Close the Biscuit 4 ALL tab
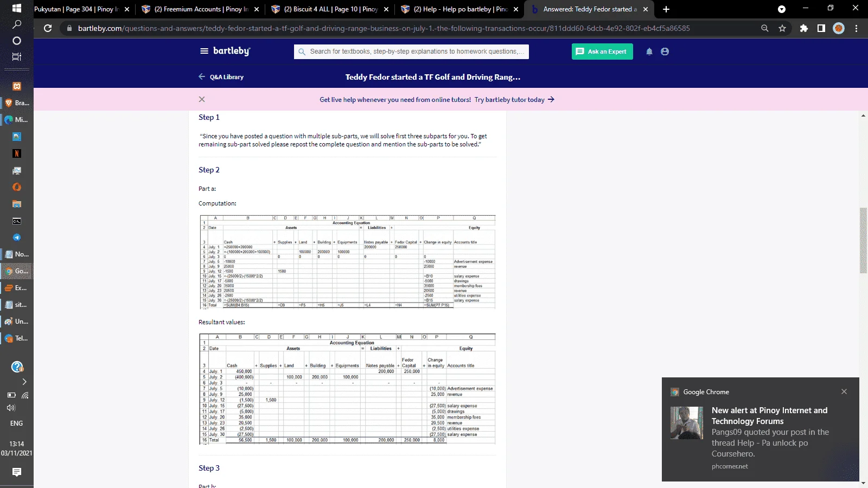This screenshot has width=868, height=488. tap(386, 9)
